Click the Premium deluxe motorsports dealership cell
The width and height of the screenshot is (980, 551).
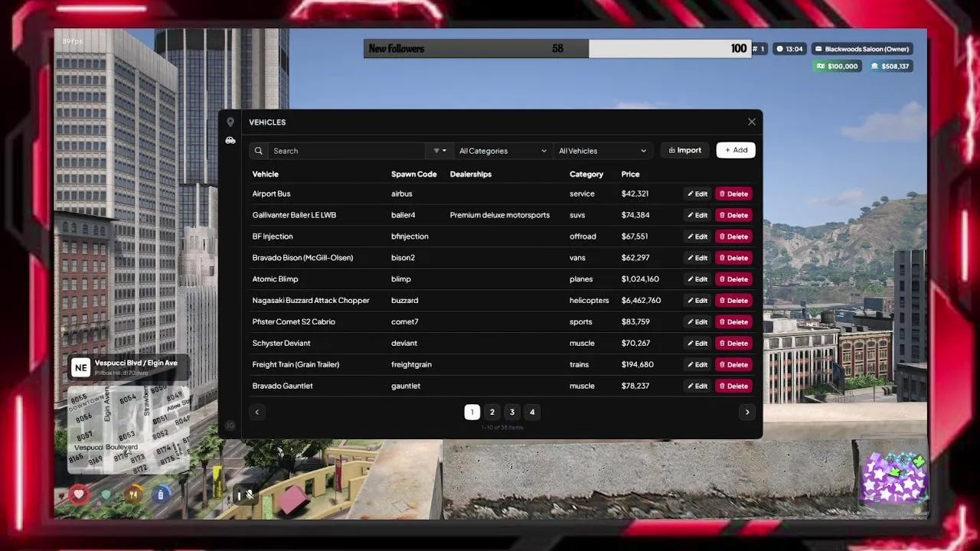[x=500, y=215]
